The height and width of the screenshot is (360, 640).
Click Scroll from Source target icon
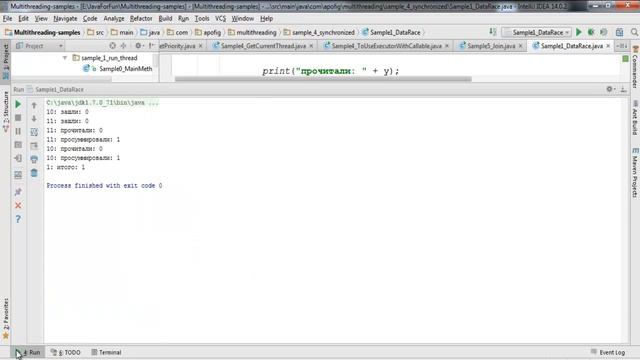[x=112, y=46]
